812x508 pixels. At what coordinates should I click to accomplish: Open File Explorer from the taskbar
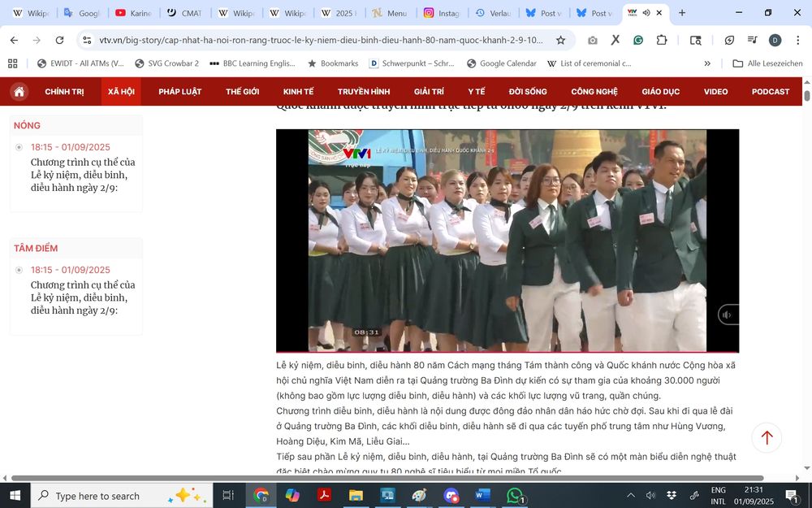point(356,496)
